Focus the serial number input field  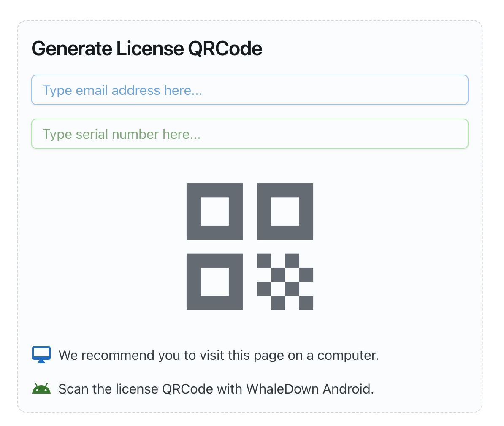tap(250, 134)
